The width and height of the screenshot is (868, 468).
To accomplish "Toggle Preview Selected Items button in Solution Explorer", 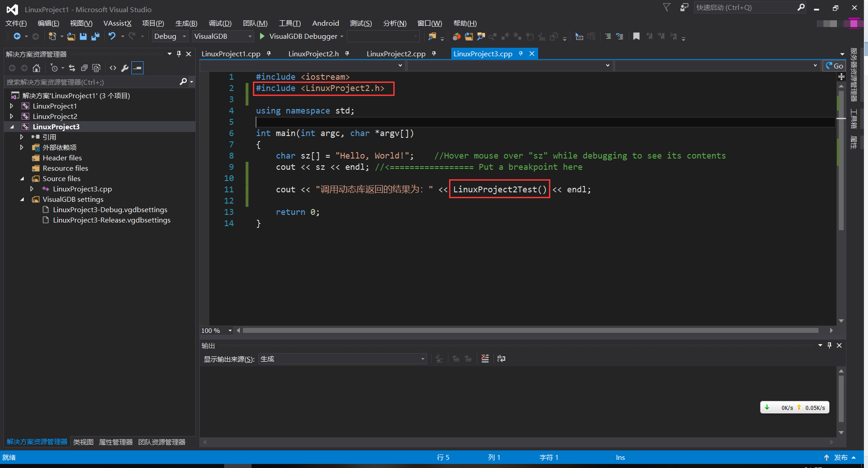I will pos(138,68).
